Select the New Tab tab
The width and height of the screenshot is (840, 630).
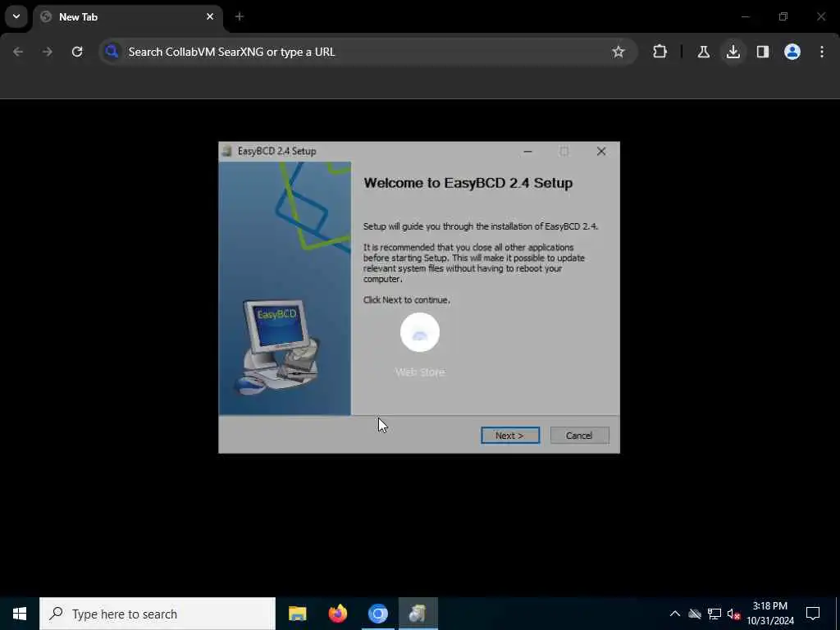[x=127, y=16]
